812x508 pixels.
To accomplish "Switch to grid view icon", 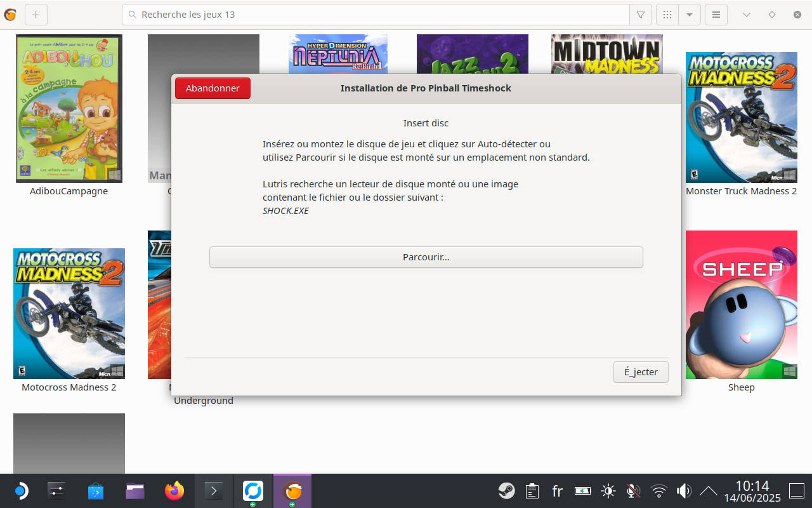I will tap(667, 14).
